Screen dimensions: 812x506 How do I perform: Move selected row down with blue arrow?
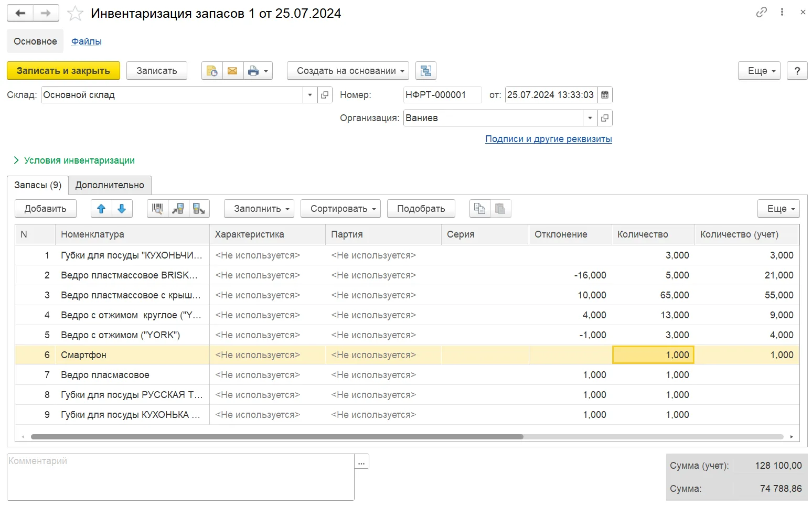[122, 209]
